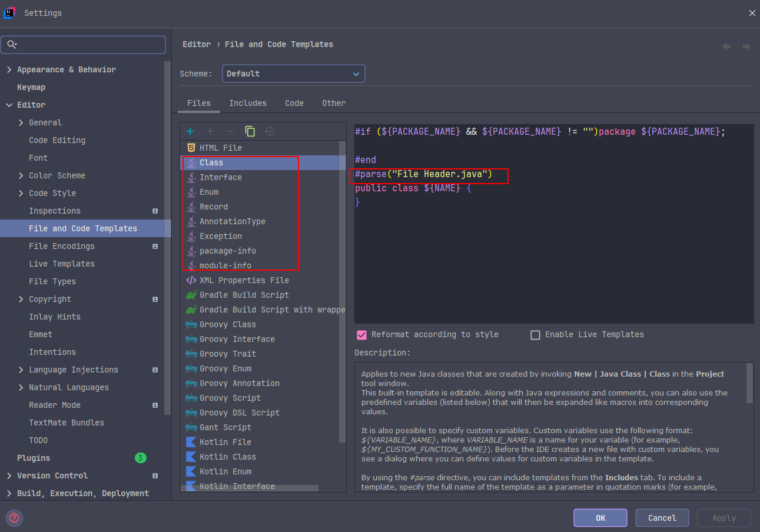Click the Copy Template icon in toolbar
Viewport: 760px width, 532px height.
(250, 131)
